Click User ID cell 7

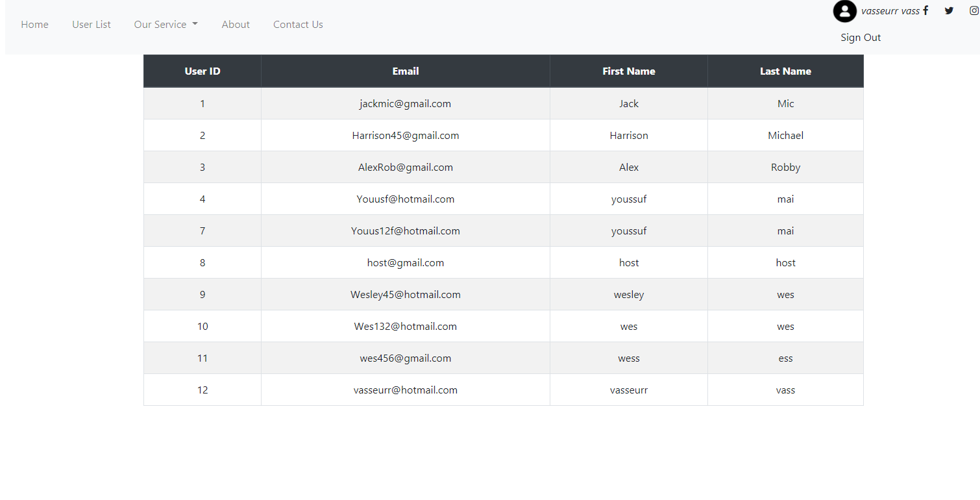(202, 231)
